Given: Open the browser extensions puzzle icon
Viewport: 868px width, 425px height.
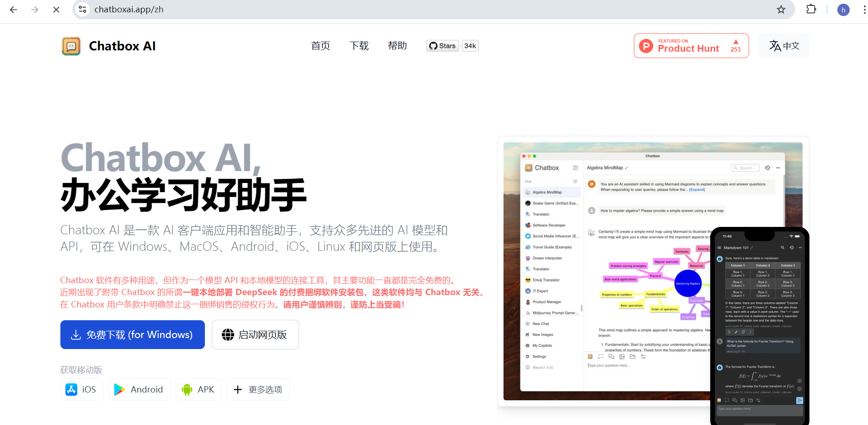Looking at the screenshot, I should pos(811,9).
